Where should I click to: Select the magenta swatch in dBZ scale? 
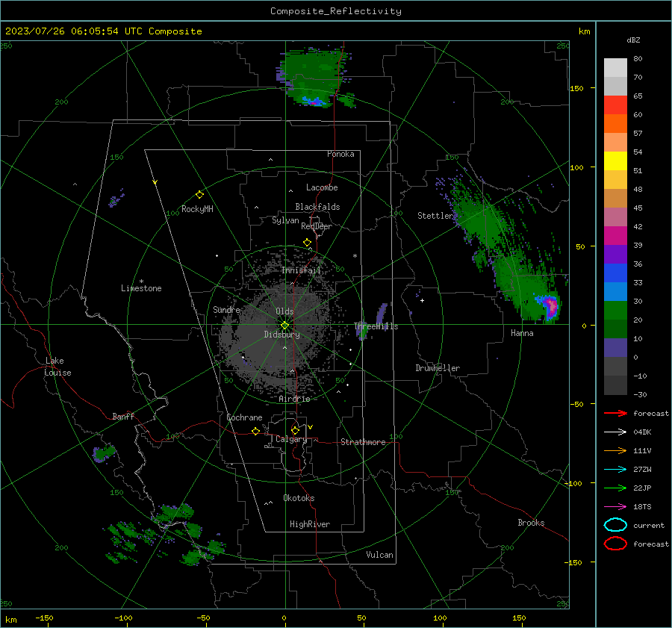click(x=615, y=235)
